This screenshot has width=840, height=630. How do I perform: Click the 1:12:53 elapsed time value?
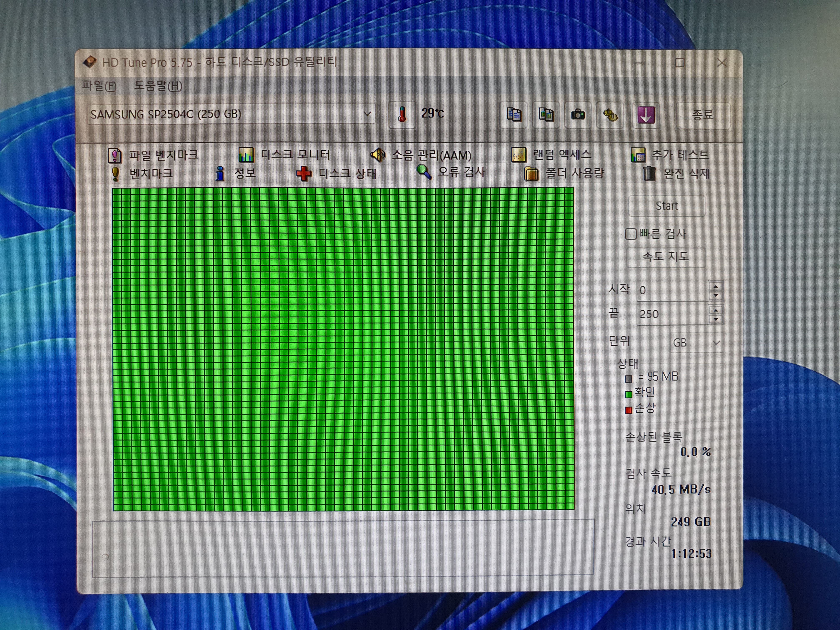coord(691,554)
